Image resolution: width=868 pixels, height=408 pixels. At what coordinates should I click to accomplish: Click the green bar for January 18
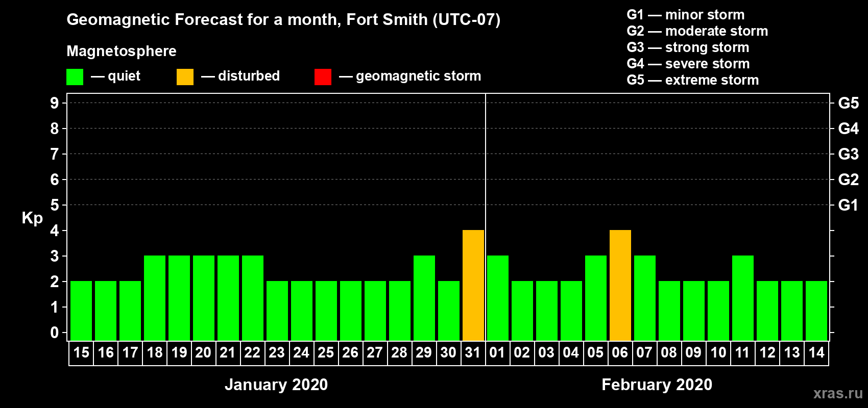pyautogui.click(x=155, y=298)
